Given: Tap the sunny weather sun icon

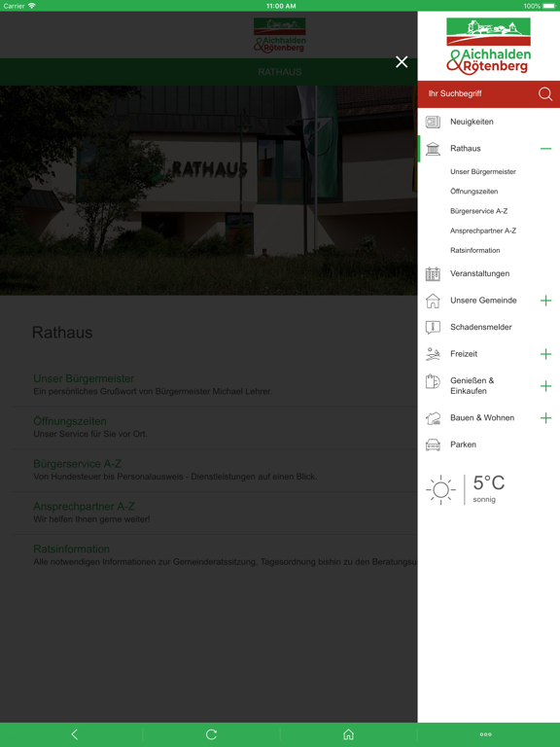Looking at the screenshot, I should pos(440,489).
